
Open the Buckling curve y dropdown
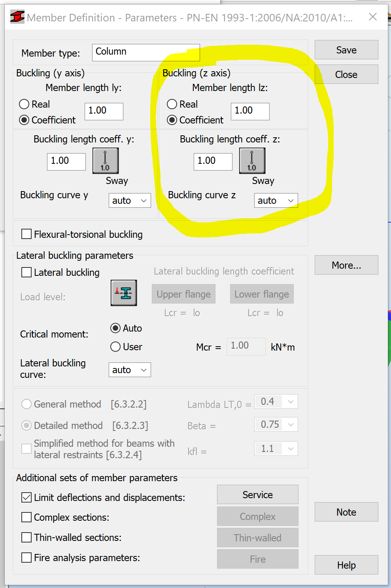pyautogui.click(x=130, y=200)
